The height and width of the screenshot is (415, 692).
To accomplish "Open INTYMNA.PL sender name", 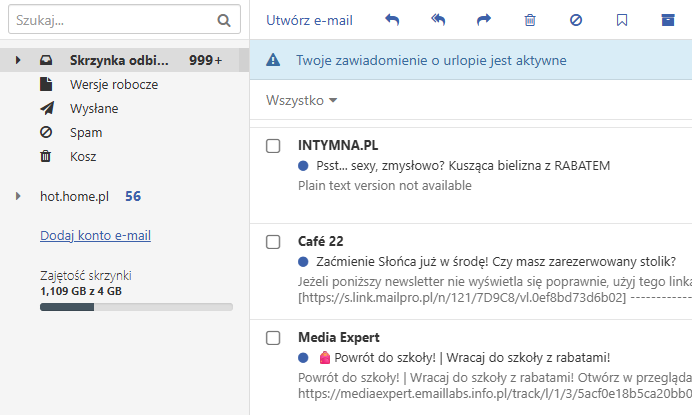I will tap(338, 145).
